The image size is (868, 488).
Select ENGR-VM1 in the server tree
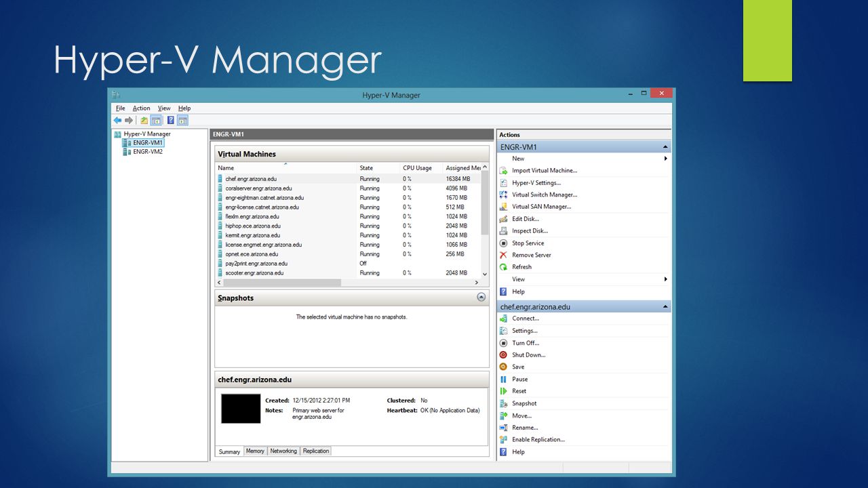tap(148, 143)
